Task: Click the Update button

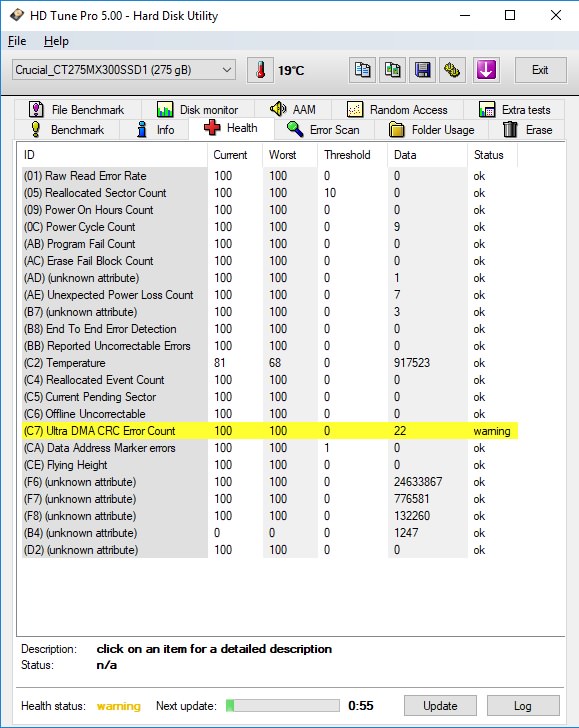Action: (x=440, y=706)
